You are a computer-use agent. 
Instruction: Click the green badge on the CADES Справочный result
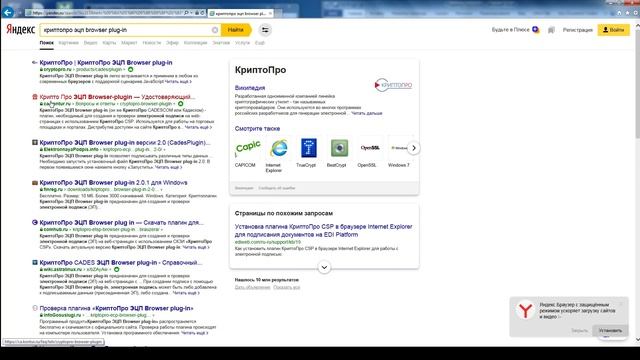(117, 269)
